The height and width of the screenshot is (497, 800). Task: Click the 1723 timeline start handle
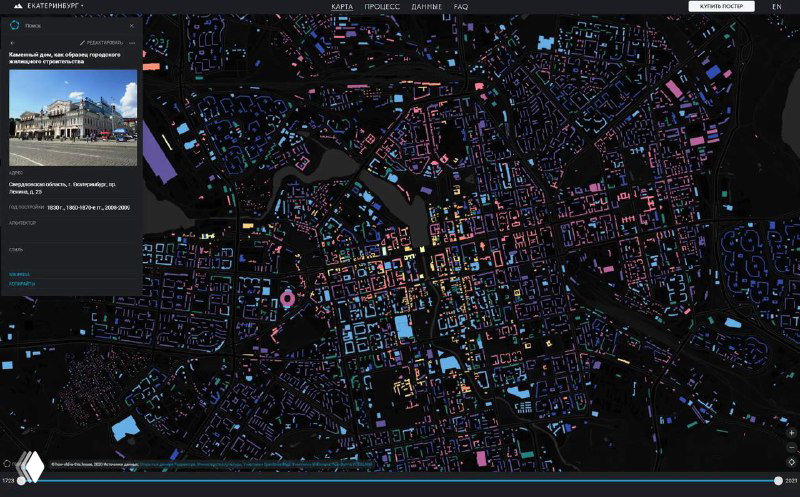(x=21, y=481)
